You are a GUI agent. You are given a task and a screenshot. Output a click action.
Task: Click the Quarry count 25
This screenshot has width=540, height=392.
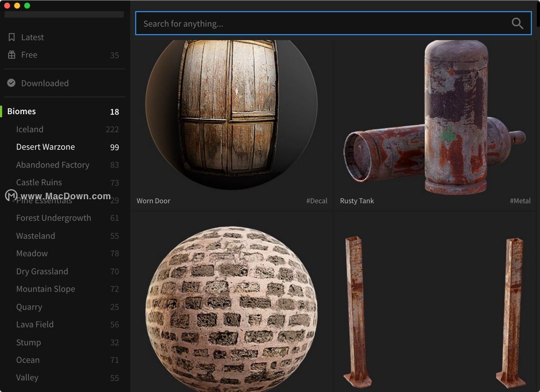(115, 306)
